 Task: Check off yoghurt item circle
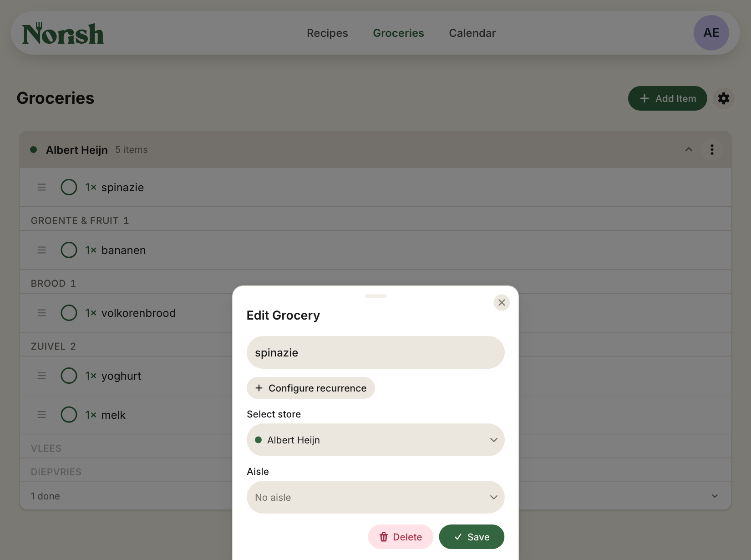click(69, 376)
